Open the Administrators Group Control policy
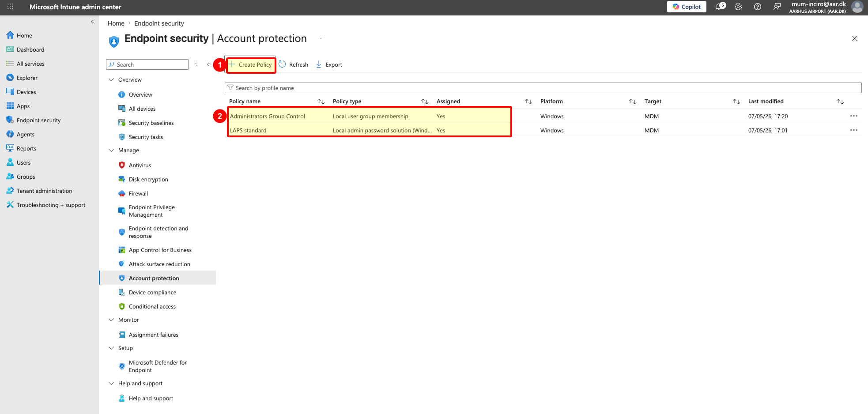868x414 pixels. point(268,116)
